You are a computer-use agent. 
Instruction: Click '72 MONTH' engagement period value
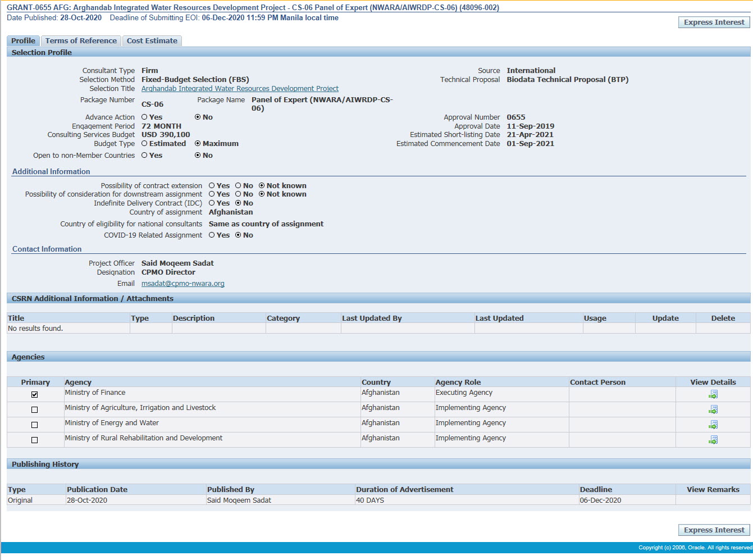click(x=161, y=126)
